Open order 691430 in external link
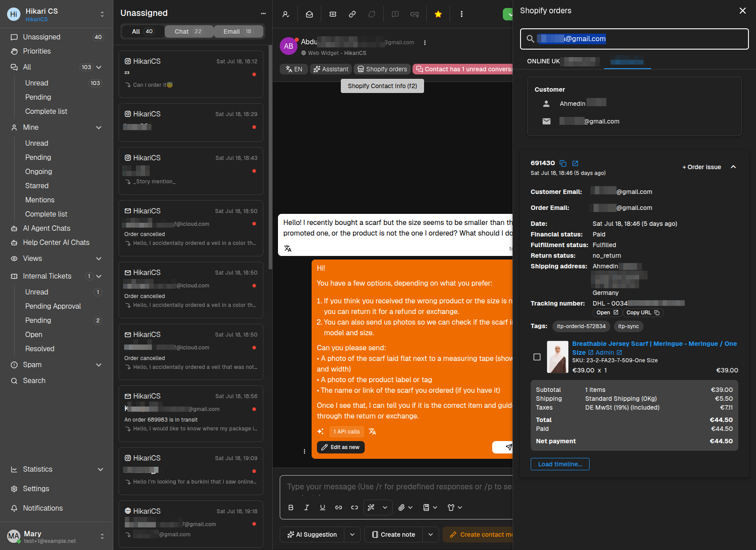Viewport: 756px width, 550px height. tap(575, 163)
